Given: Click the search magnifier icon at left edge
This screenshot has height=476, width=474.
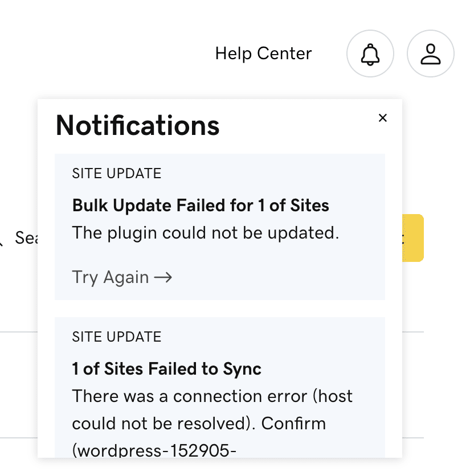Looking at the screenshot, I should click(1, 242).
